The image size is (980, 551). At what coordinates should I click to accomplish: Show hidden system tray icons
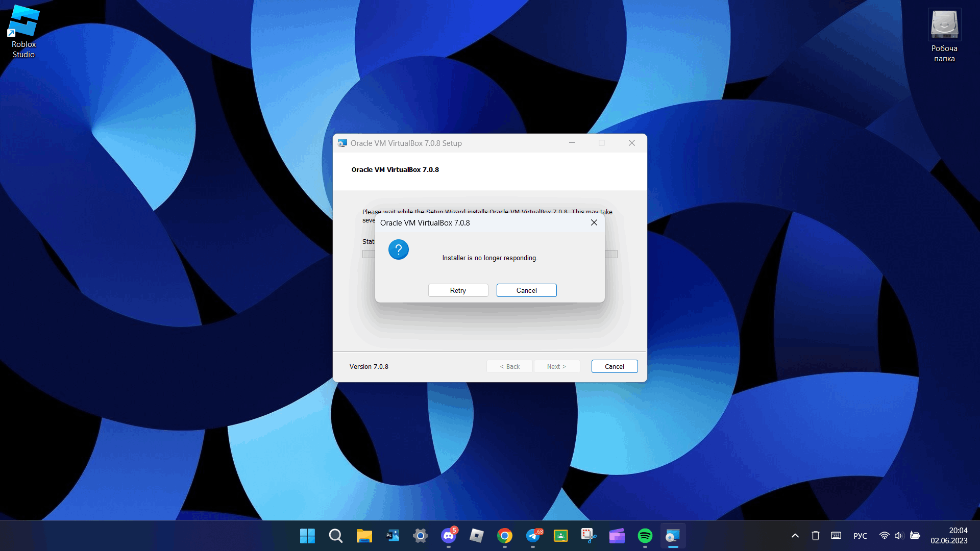pos(795,536)
